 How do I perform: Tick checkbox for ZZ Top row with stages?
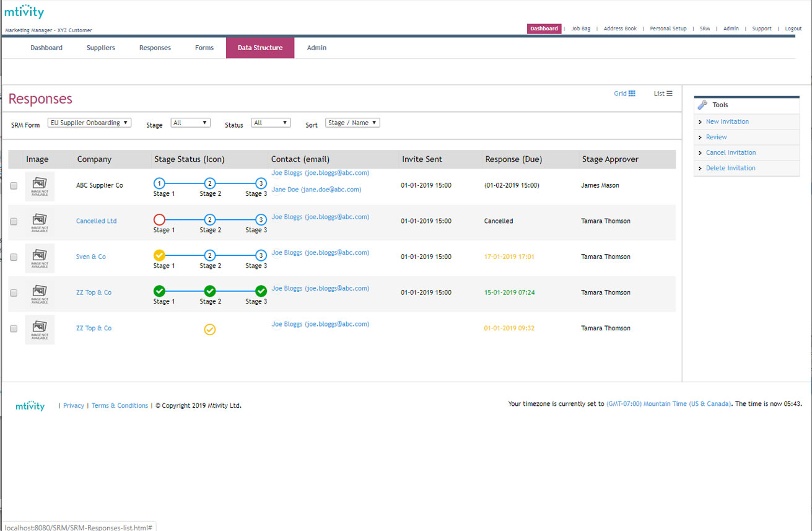[x=14, y=293]
